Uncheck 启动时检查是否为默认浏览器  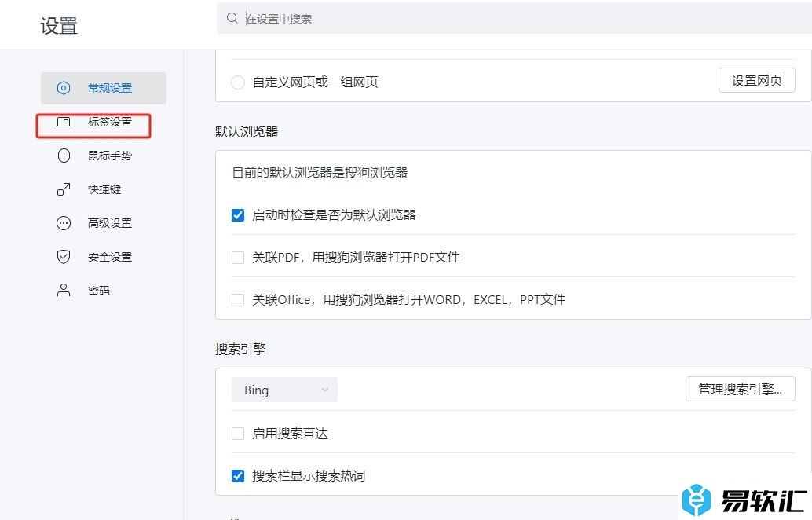(238, 215)
